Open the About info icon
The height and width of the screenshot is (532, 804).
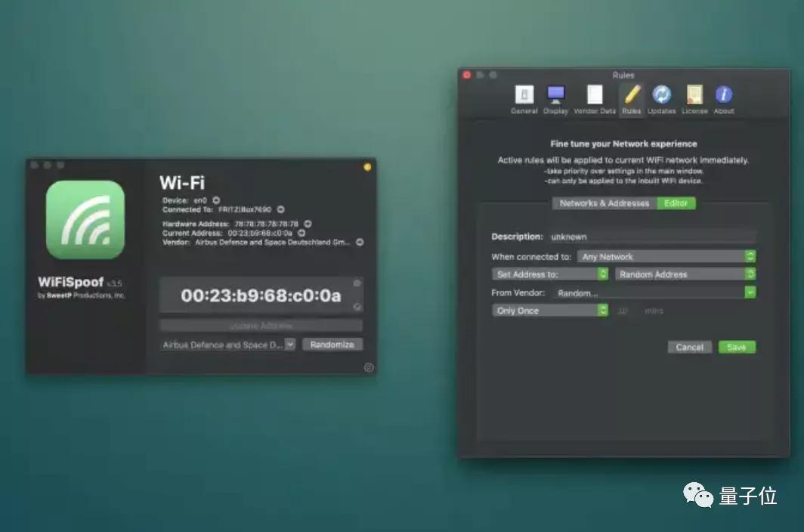click(724, 95)
